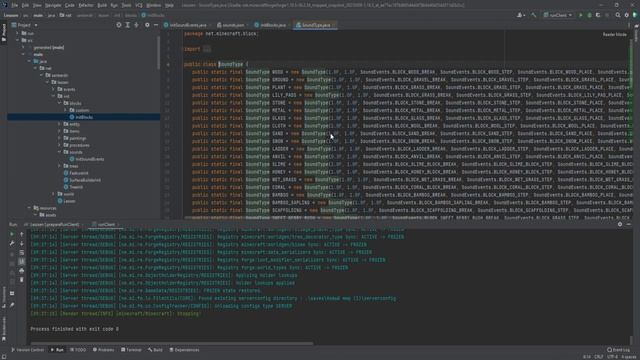Rerun process in Run panel

pyautogui.click(x=12, y=234)
